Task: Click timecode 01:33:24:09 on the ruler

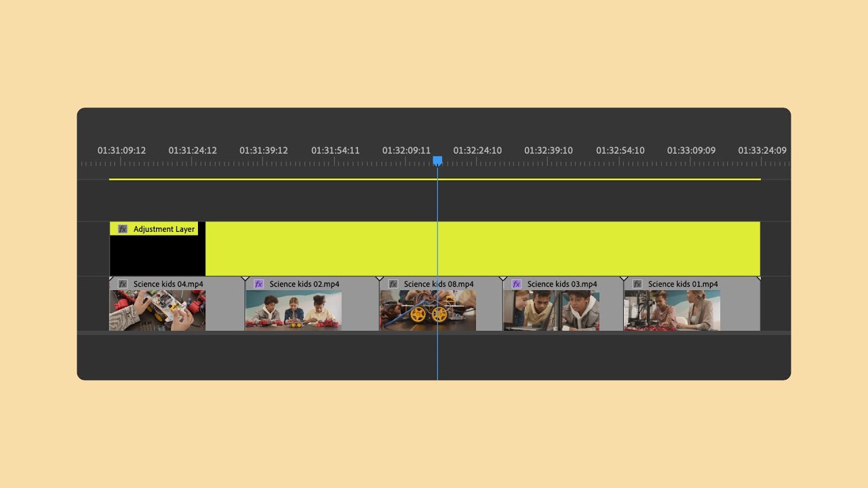Action: (762, 150)
